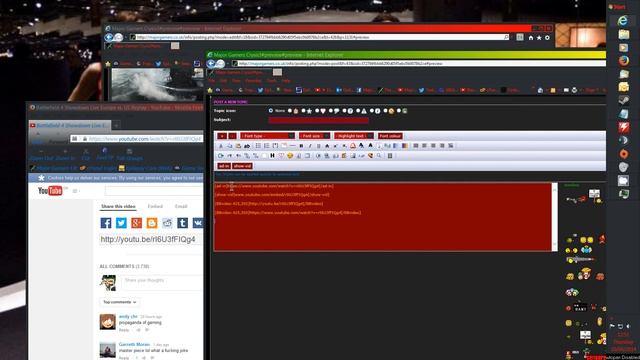Open commenter 'Garreth Moran' profile link
Viewport: 640px width, 360px height.
pos(134,344)
